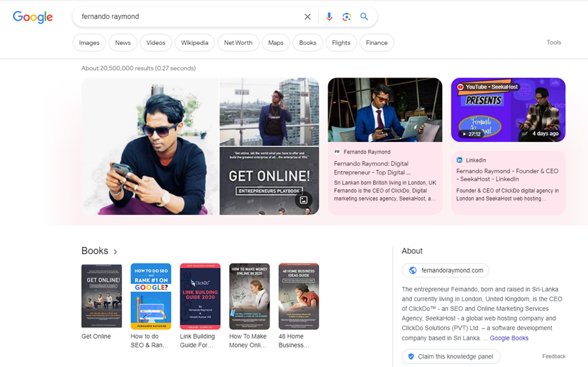The width and height of the screenshot is (588, 367).
Task: Open the large portrait photo with sunglasses
Action: pyautogui.click(x=150, y=146)
